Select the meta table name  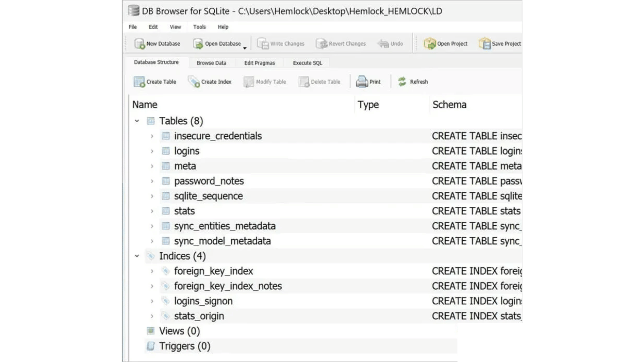click(185, 166)
